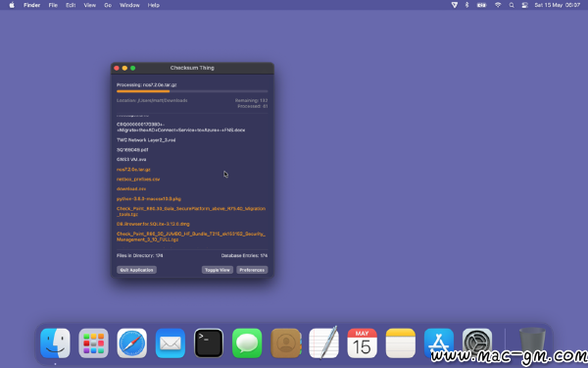Open Calendar showing May 15
588x368 pixels.
point(362,343)
